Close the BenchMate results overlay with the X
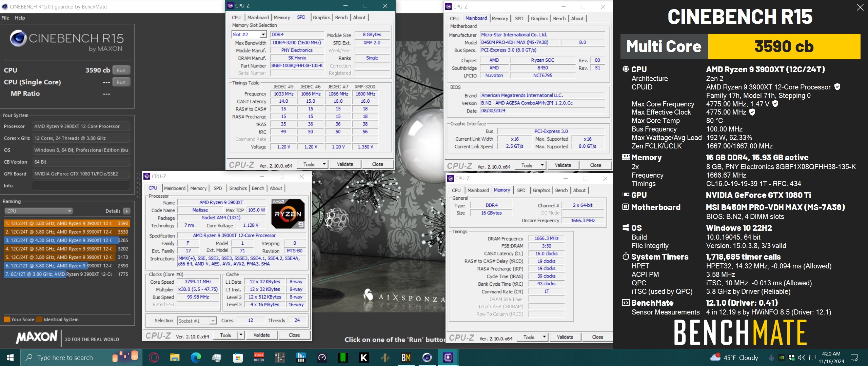This screenshot has width=868, height=366. pyautogui.click(x=860, y=7)
